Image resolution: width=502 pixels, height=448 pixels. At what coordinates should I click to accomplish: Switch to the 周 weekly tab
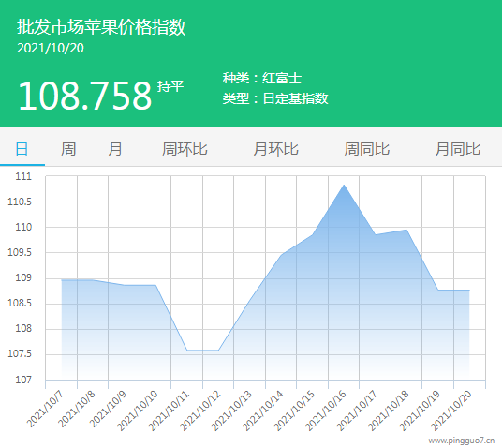pos(68,149)
